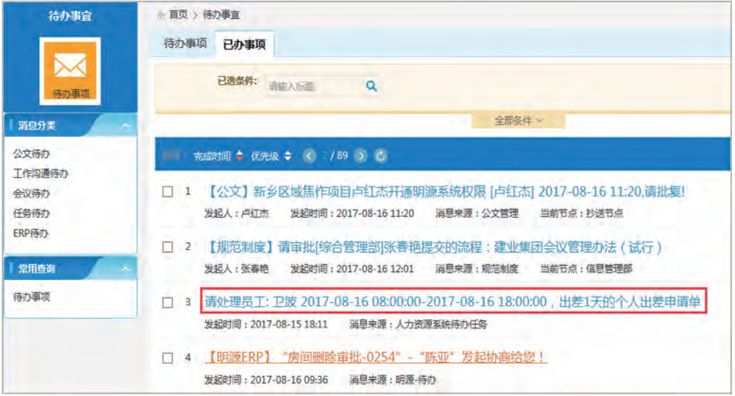
Task: Select 工作沟通待办 category
Action: tap(41, 174)
